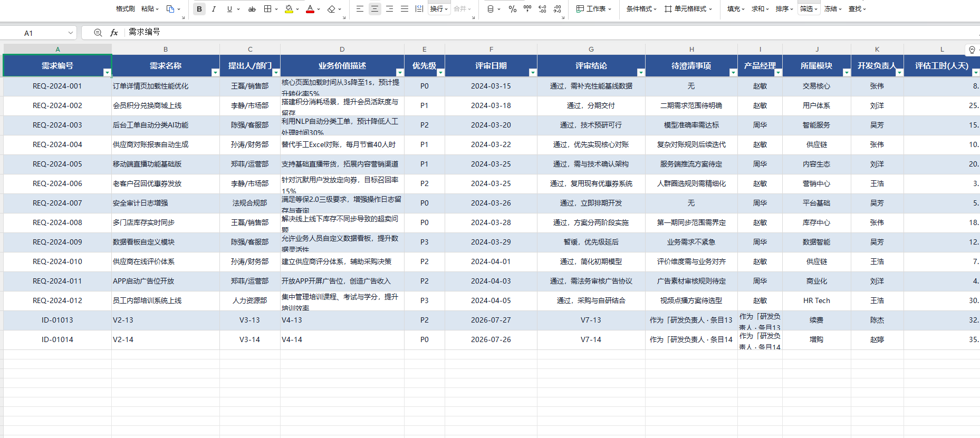This screenshot has height=438, width=980.
Task: Open the alignment settings dialog launcher
Action: pos(473,17)
